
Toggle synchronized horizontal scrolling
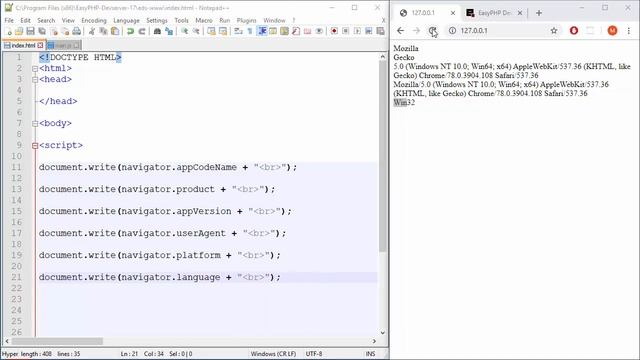click(223, 31)
